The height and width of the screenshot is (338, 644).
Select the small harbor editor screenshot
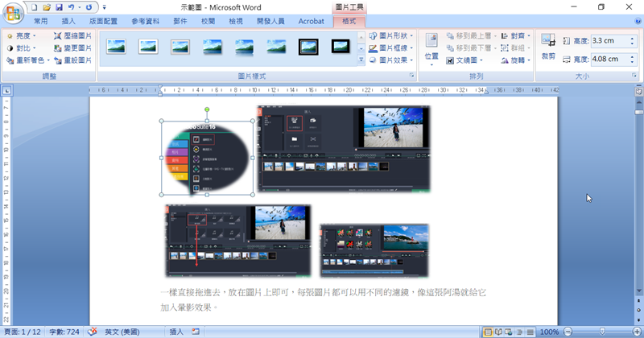[x=374, y=250]
